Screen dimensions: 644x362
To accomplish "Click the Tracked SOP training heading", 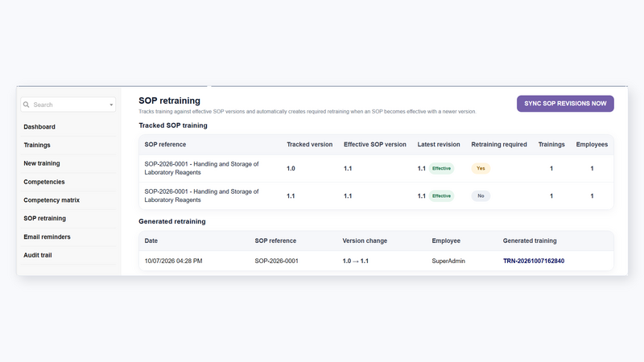I will (173, 125).
